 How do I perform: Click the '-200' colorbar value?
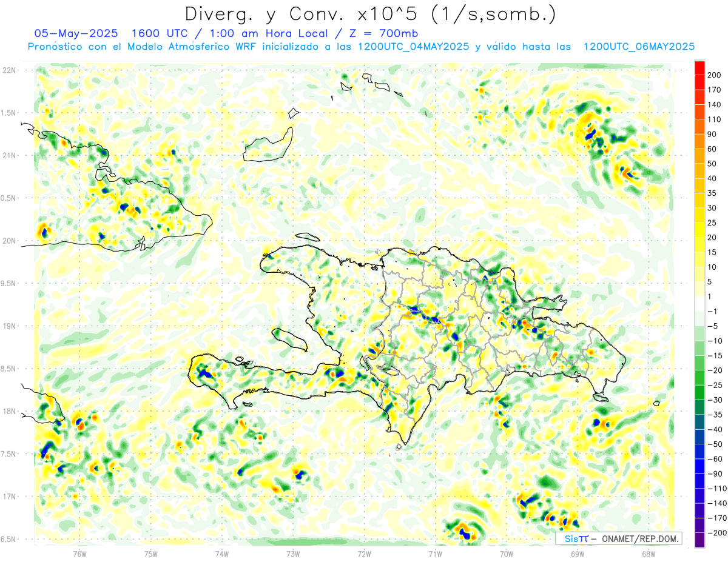pyautogui.click(x=716, y=533)
